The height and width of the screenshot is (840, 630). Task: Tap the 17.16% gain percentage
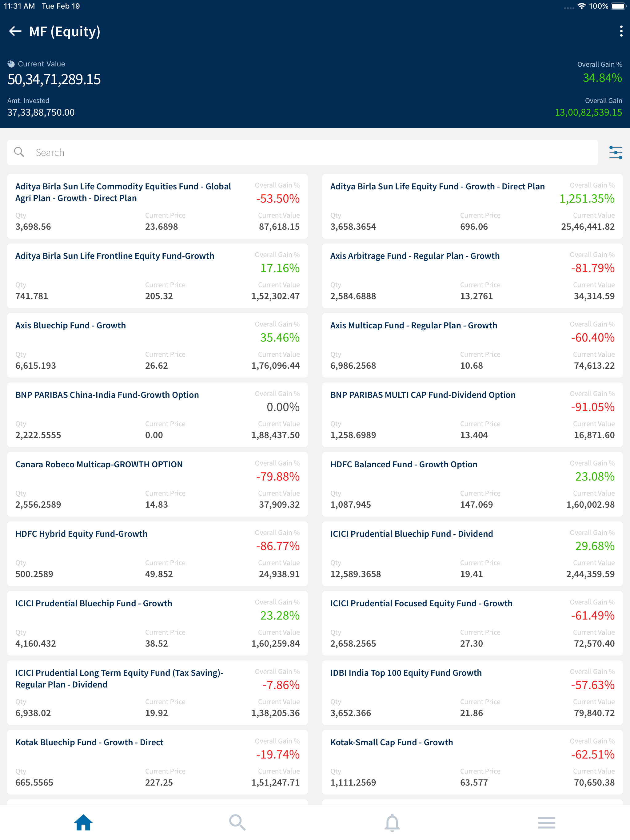tap(280, 268)
